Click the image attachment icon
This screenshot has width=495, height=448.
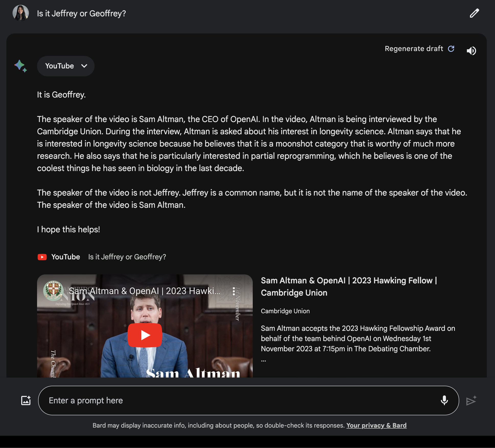26,400
